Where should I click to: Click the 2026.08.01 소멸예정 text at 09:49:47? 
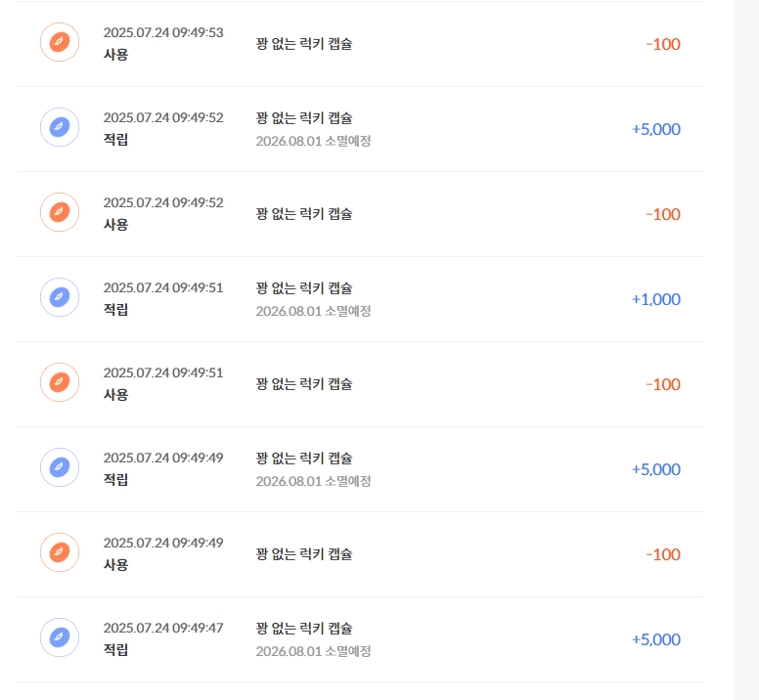313,651
